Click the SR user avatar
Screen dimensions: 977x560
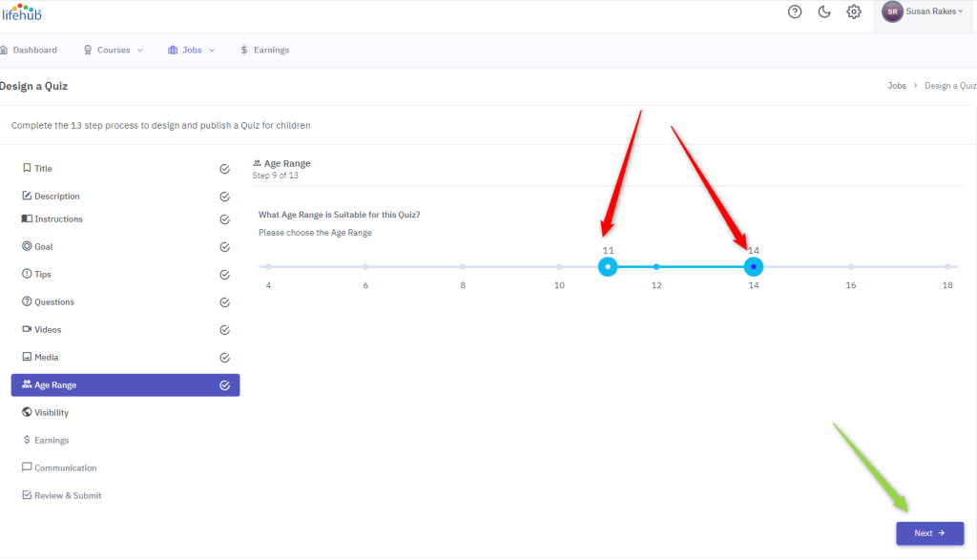(892, 11)
